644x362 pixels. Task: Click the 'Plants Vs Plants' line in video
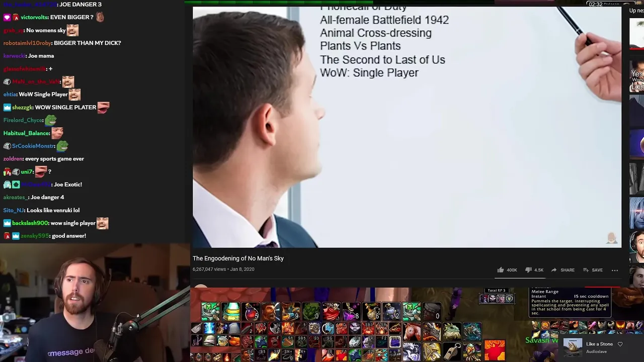(x=360, y=46)
